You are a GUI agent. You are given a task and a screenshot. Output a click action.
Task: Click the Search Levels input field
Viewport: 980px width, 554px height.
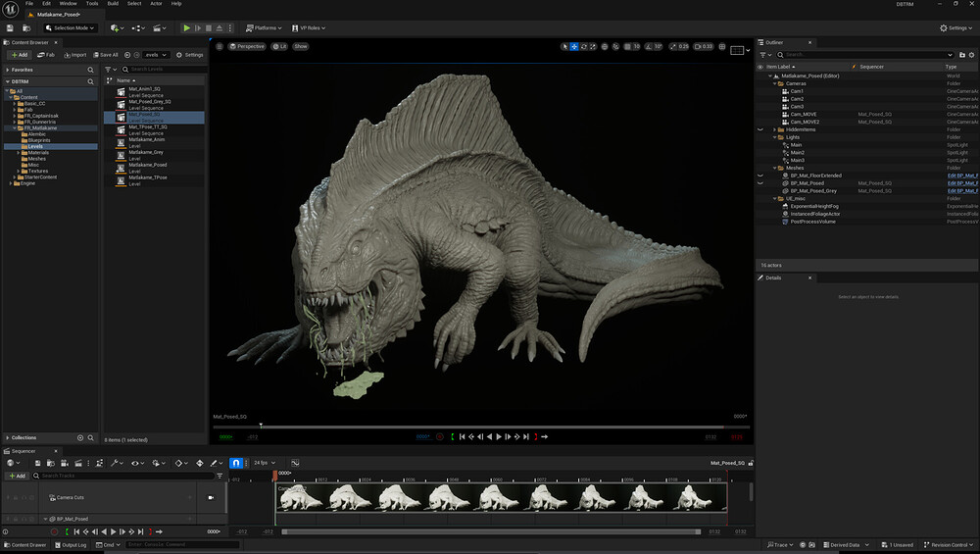(162, 70)
